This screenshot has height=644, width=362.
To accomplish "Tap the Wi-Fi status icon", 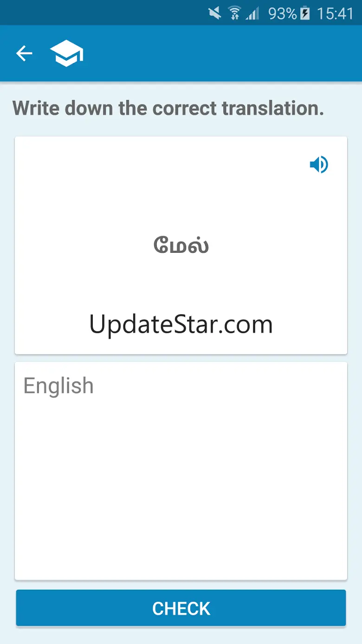I will click(234, 13).
